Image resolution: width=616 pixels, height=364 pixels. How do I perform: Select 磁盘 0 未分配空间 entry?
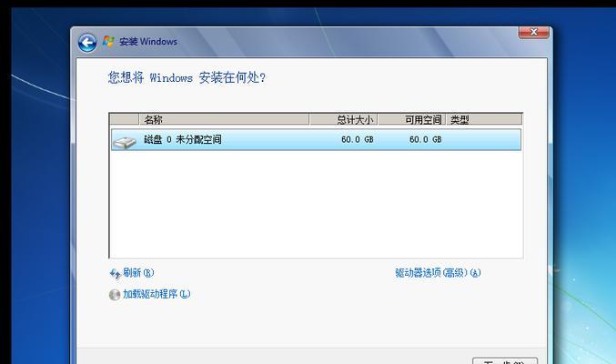pos(316,139)
